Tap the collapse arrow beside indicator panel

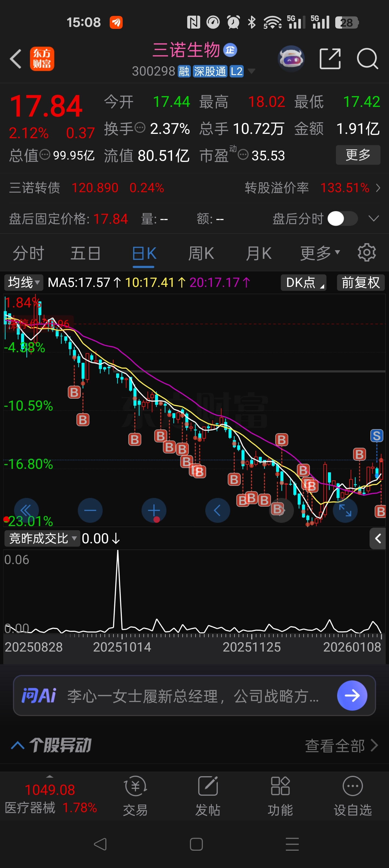pos(378,538)
